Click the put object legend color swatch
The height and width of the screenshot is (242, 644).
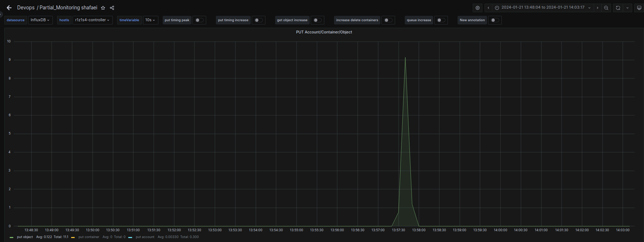(11, 237)
